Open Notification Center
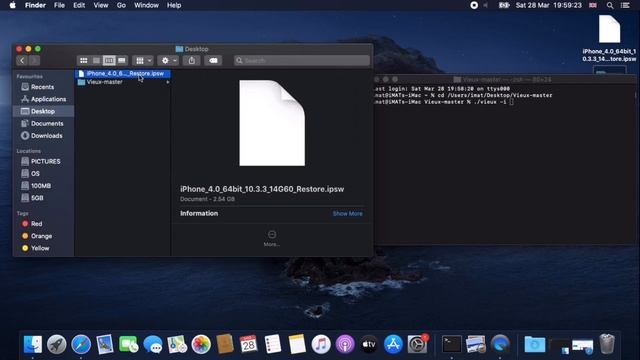Viewport: 640px width, 360px height. pyautogui.click(x=625, y=5)
